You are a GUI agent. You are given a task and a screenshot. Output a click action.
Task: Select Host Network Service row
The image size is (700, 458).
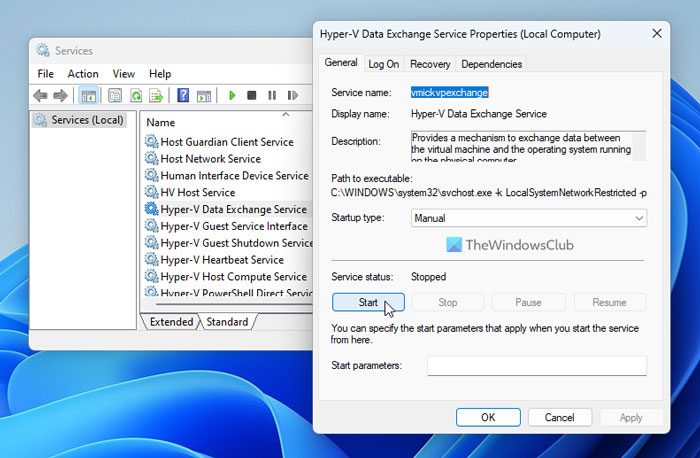(227, 158)
